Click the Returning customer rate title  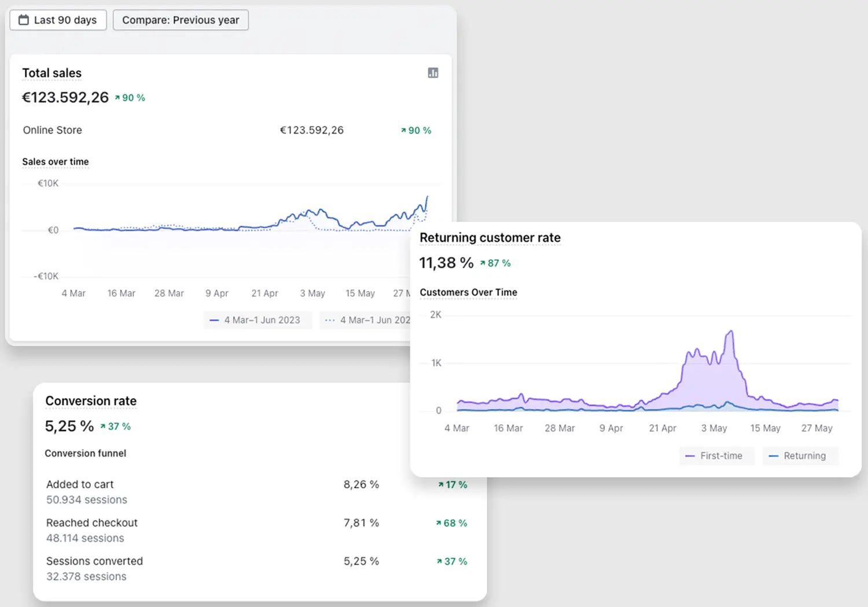(490, 238)
